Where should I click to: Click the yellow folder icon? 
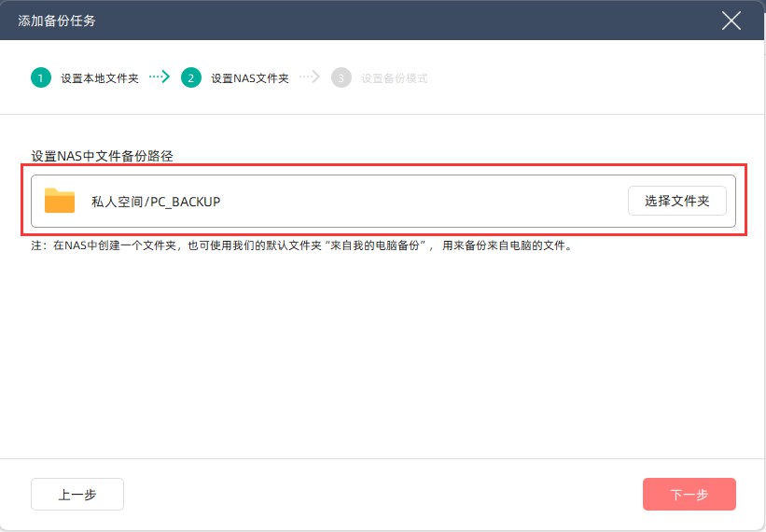coord(60,201)
